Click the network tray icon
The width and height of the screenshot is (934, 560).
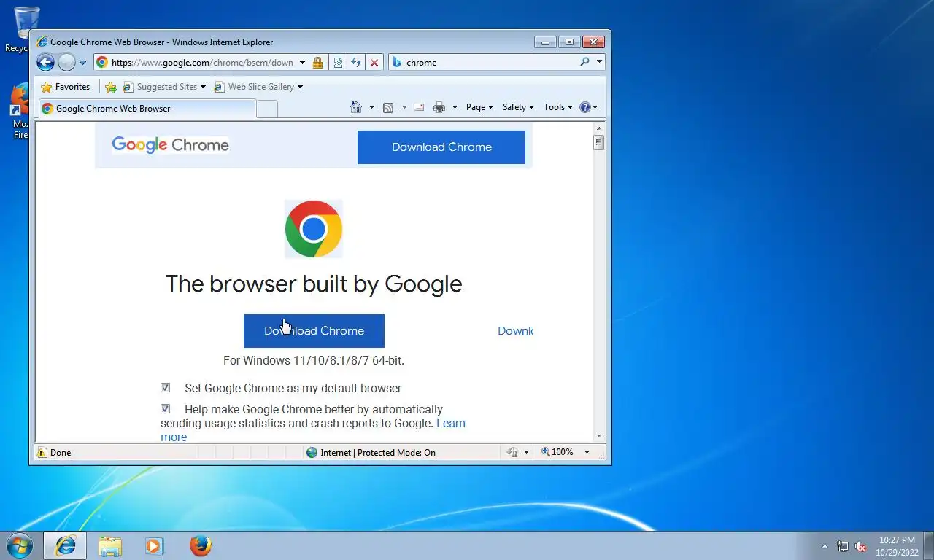pyautogui.click(x=843, y=546)
